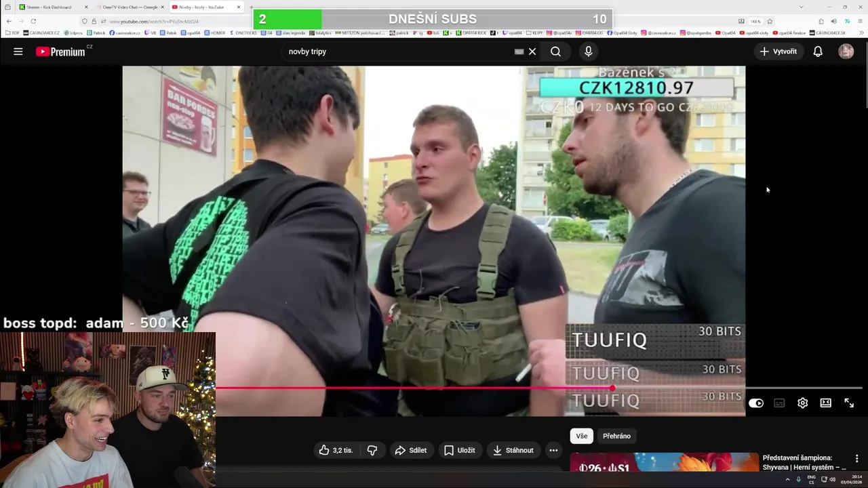
Task: Switch to OmeTV Video Chat tab
Action: click(x=130, y=7)
